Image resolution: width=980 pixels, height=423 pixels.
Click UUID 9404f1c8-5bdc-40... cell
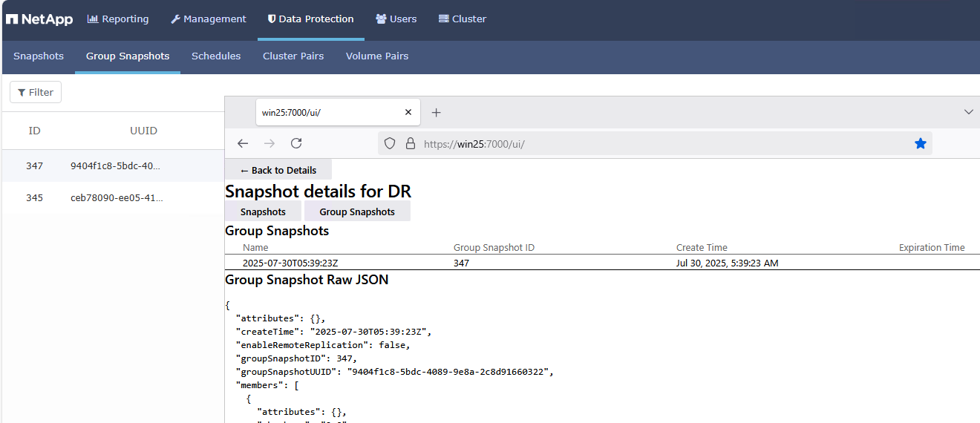pos(115,165)
